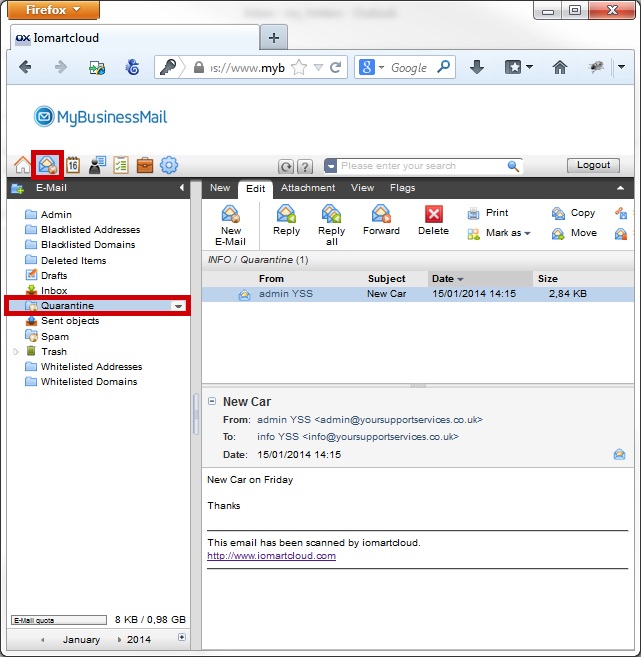
Task: Expand the Trash folder tree
Action: 15,352
